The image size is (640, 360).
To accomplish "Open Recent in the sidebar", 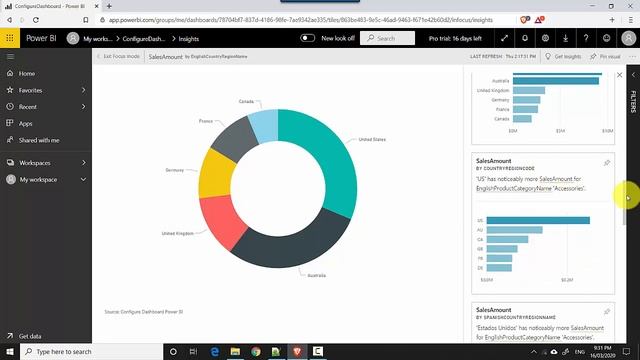I will [27, 107].
